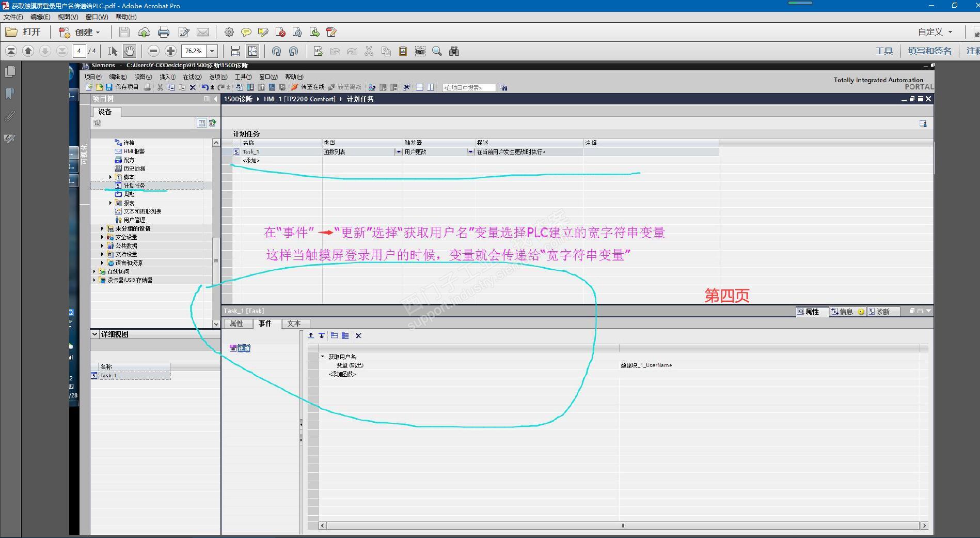Click the floppy disk save icon
This screenshot has height=538, width=980.
coord(124,32)
